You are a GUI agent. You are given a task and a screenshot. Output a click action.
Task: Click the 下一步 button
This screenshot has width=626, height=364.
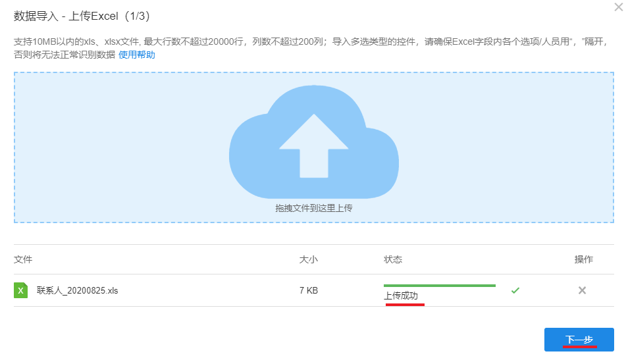pyautogui.click(x=579, y=340)
